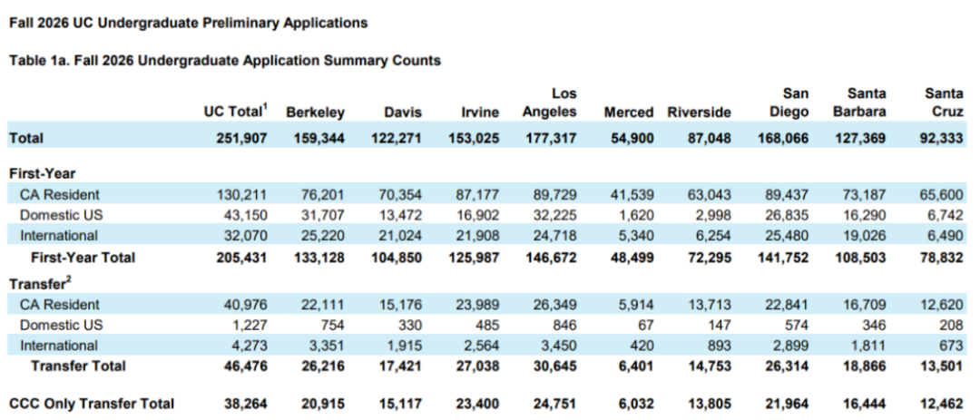Click the Merced column header
Image resolution: width=980 pixels, height=420 pixels.
(628, 112)
